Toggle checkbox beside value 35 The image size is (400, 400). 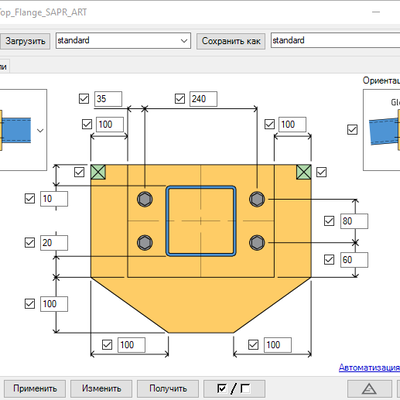(x=84, y=99)
